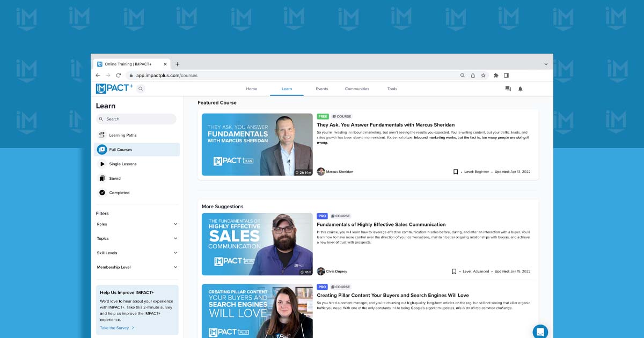
Task: Click the Single Lessons play icon
Action: tap(102, 164)
